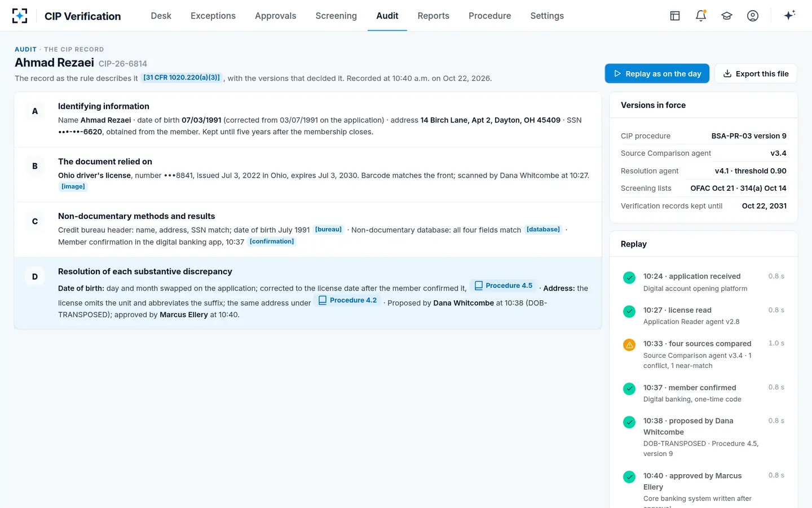Click the OFAC Oct 21 · 314(a) Oct 14 value
The height and width of the screenshot is (508, 812).
[x=738, y=189]
